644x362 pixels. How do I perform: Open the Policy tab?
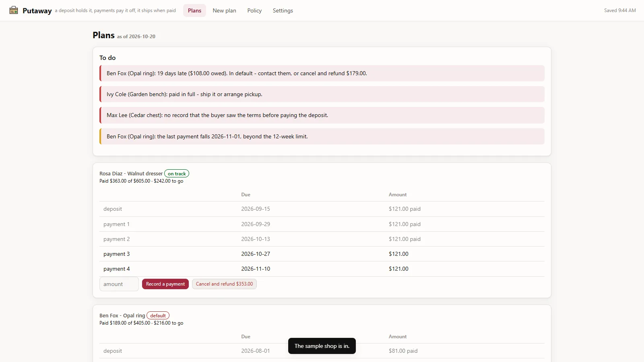254,10
